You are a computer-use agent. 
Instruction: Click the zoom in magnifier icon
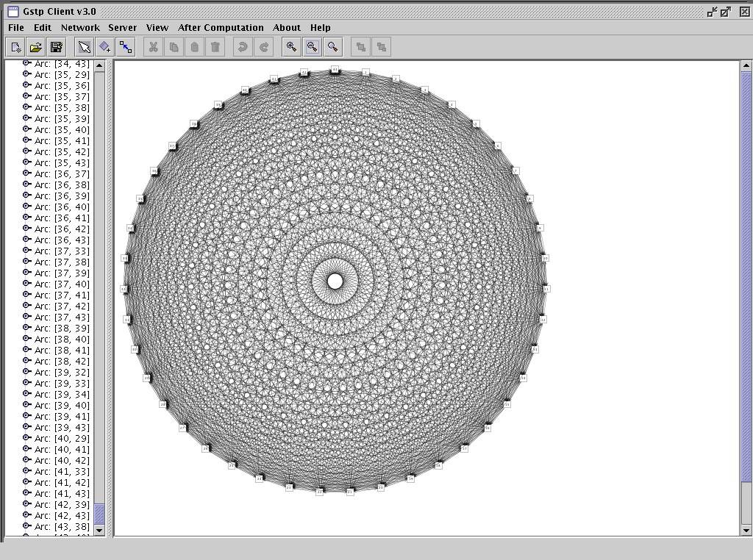292,47
